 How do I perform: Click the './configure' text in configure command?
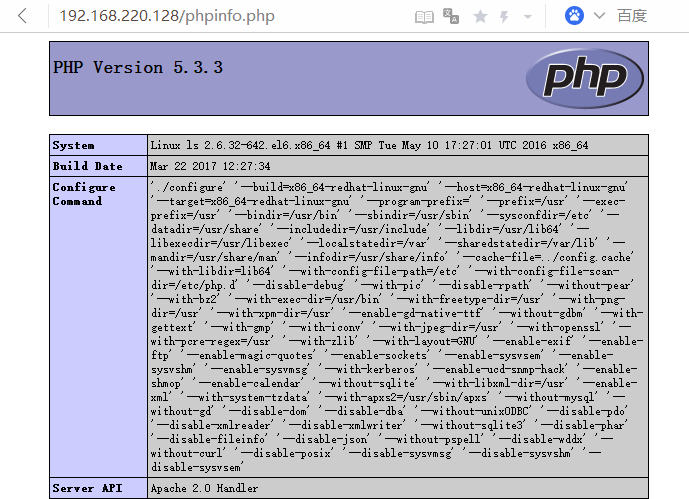189,188
